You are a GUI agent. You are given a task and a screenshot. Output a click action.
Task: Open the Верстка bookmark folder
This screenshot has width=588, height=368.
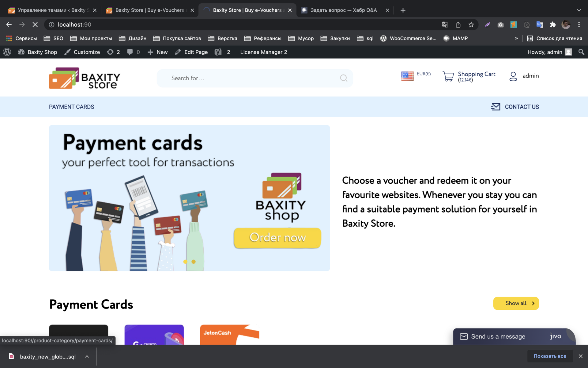tap(222, 38)
